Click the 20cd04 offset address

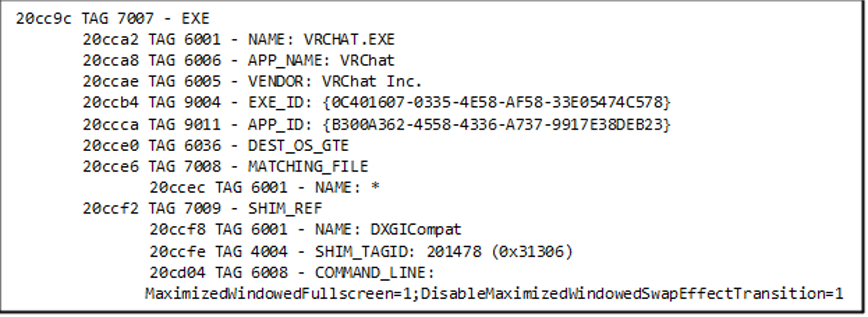[177, 273]
